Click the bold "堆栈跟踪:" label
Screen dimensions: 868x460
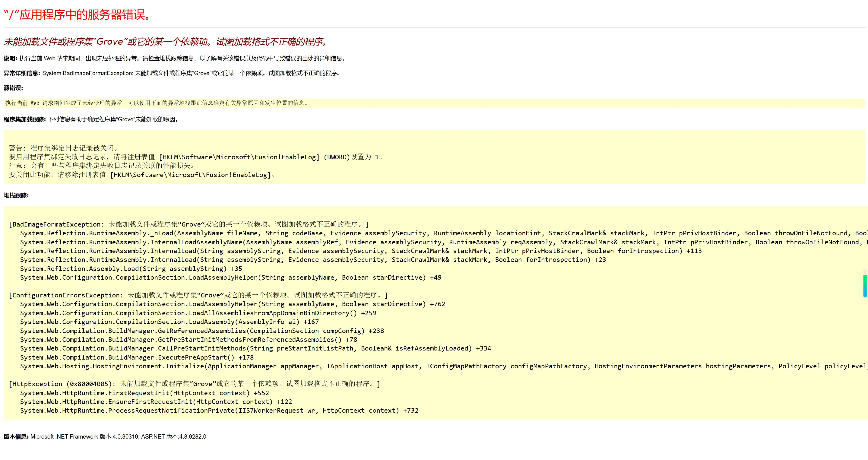coord(16,195)
